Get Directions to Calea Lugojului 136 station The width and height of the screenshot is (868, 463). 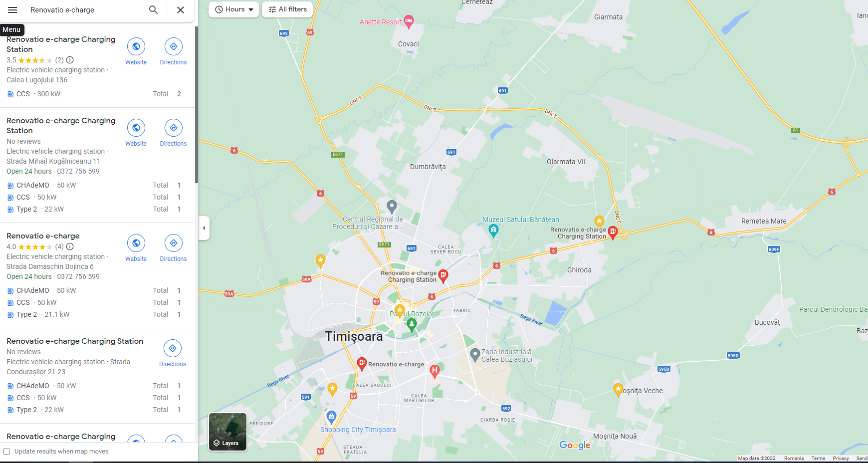[173, 52]
